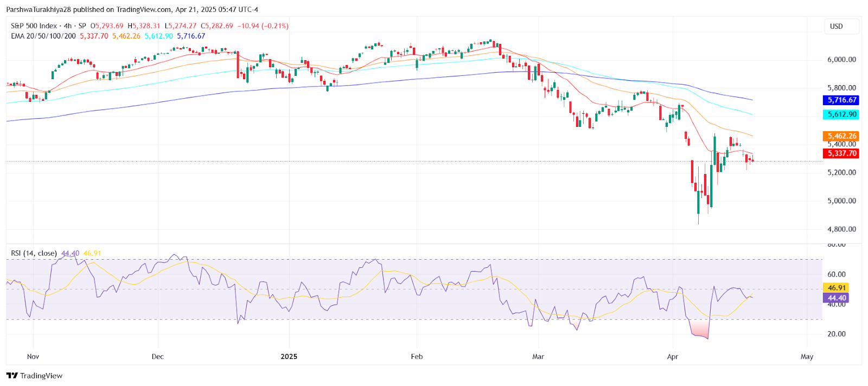Click the change value −10.94 (−0.21%)

[x=263, y=26]
